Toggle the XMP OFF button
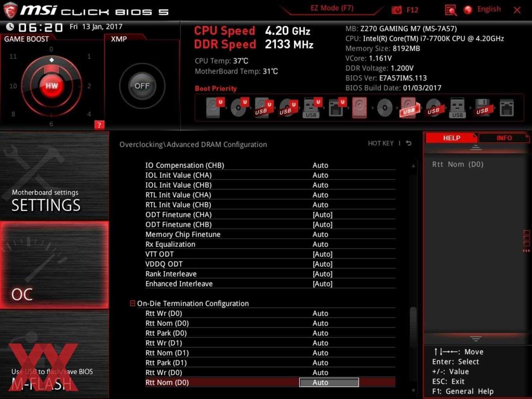532x399 pixels. click(x=142, y=86)
